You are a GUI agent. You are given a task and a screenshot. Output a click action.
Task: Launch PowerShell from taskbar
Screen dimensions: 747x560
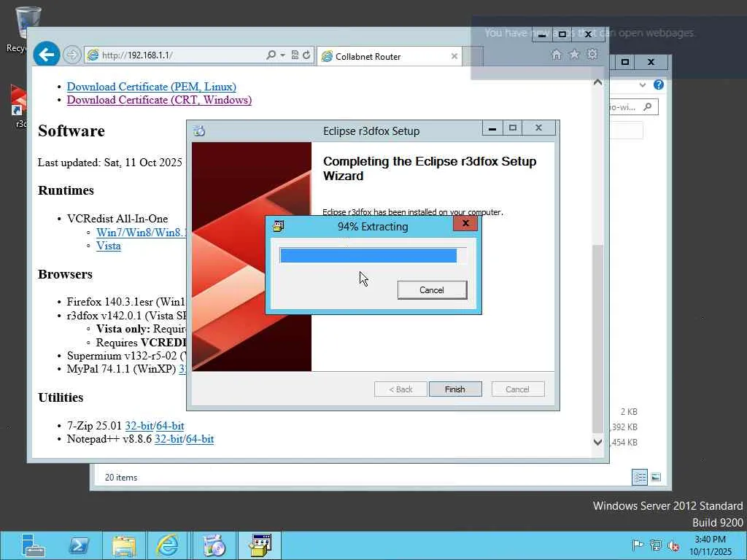pos(79,545)
